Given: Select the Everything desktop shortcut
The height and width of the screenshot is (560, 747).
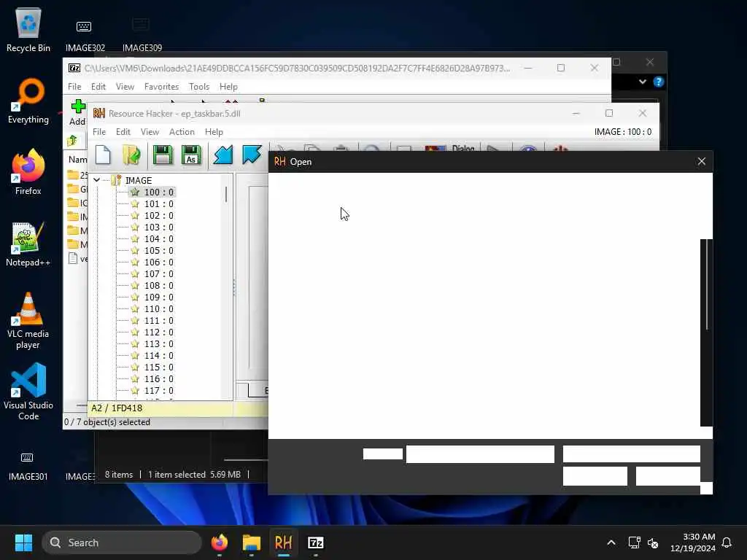Looking at the screenshot, I should coord(28,101).
